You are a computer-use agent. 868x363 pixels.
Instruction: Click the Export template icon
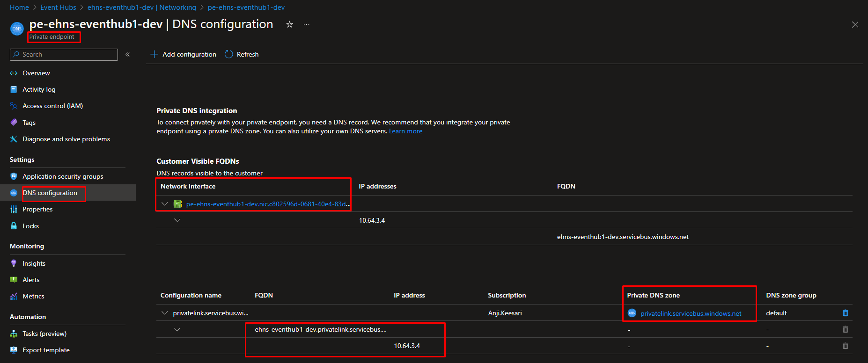pos(14,350)
